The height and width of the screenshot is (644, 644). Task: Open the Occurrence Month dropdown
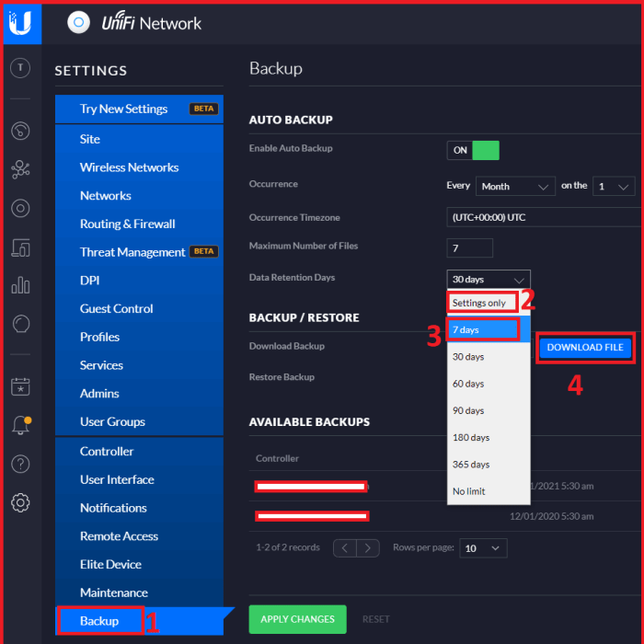[x=515, y=187]
